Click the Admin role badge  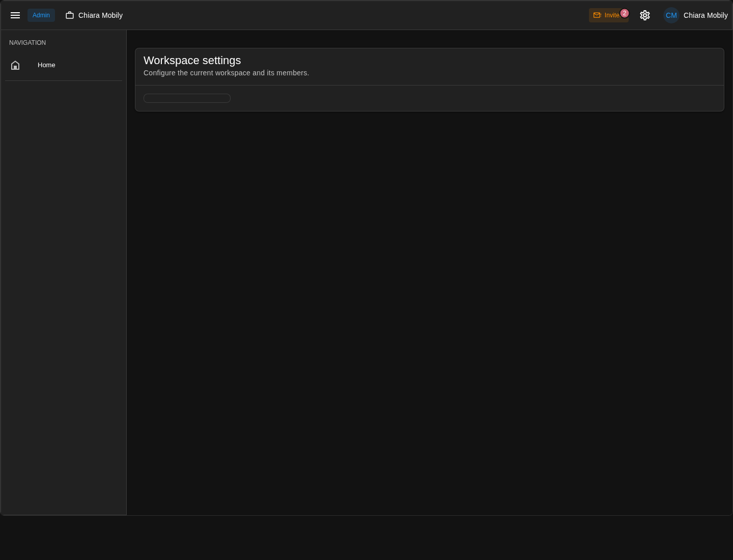(x=41, y=15)
